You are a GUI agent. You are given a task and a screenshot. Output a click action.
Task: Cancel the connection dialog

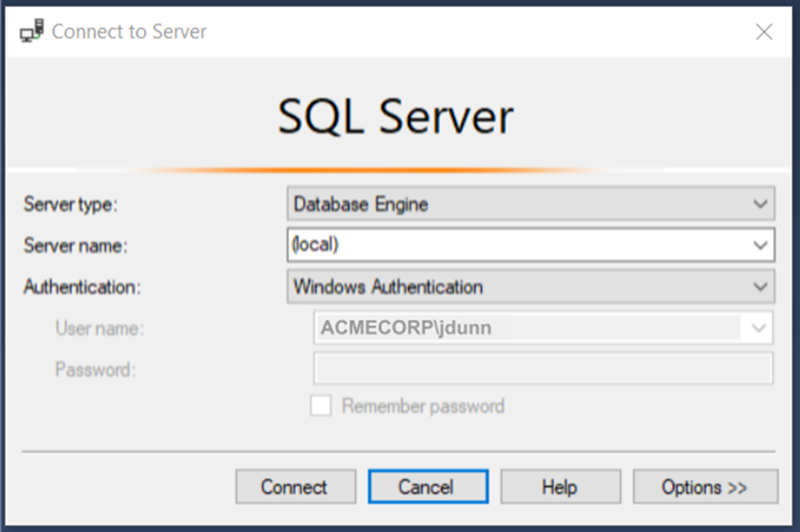[x=428, y=487]
